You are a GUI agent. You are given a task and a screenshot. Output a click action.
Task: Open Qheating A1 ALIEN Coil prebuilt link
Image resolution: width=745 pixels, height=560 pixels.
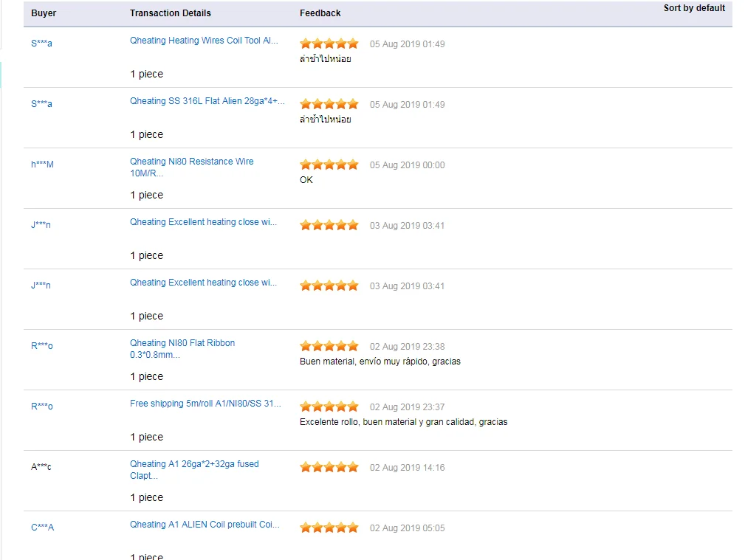pyautogui.click(x=205, y=525)
